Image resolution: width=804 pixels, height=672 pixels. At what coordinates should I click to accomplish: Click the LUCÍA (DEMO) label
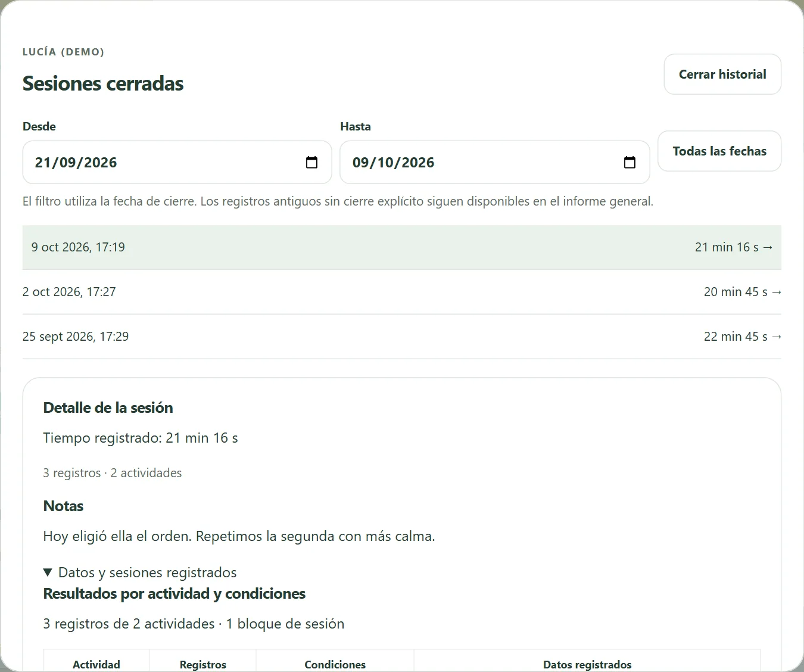63,52
